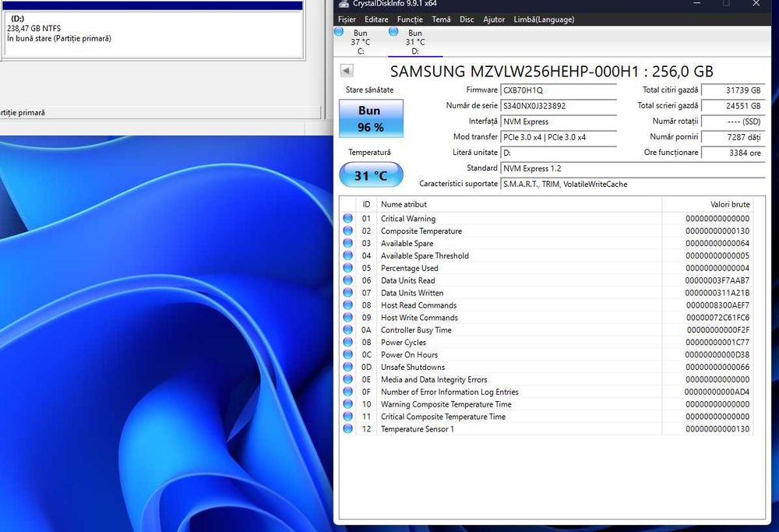The width and height of the screenshot is (779, 532).
Task: Click the CrystalDiskInfo title bar app icon
Action: click(344, 4)
